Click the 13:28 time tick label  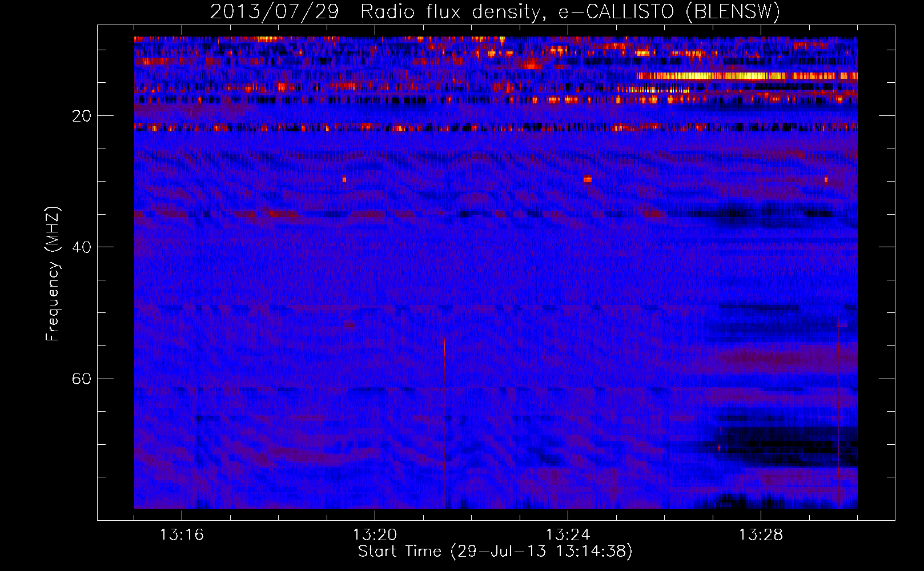(761, 535)
